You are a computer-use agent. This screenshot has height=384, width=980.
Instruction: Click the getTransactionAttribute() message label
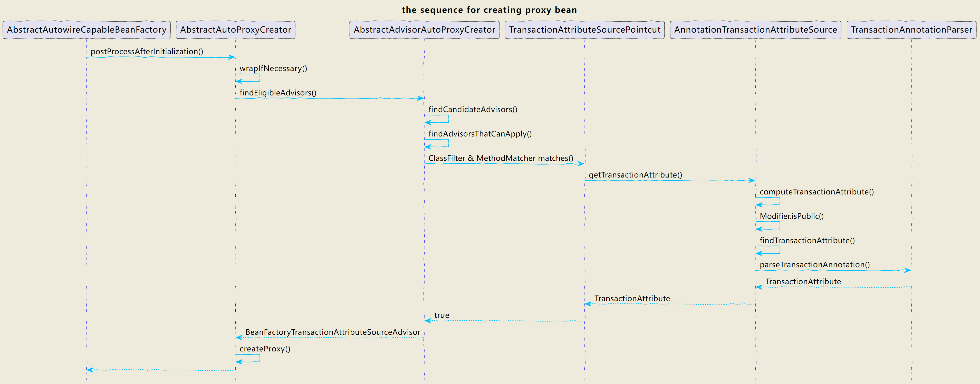635,175
